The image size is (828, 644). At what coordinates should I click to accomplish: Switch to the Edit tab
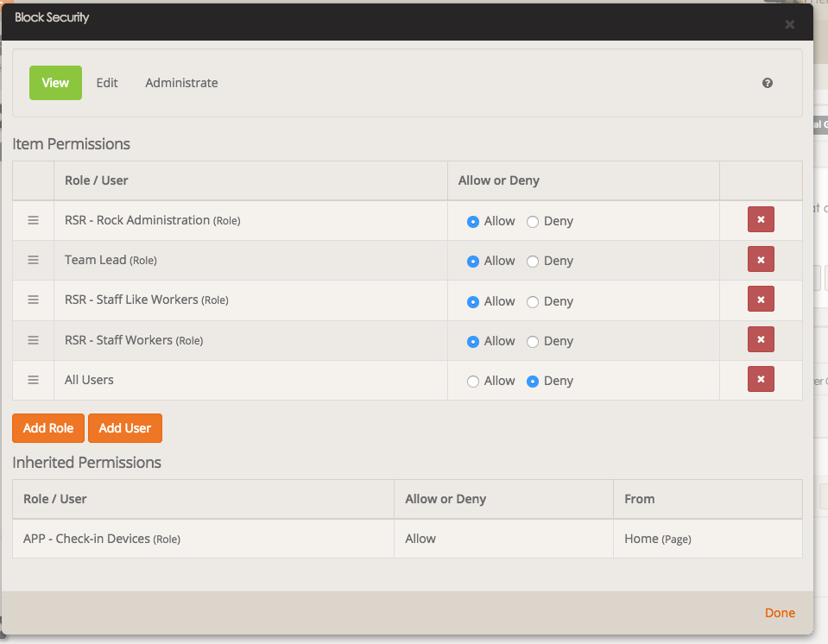(107, 83)
